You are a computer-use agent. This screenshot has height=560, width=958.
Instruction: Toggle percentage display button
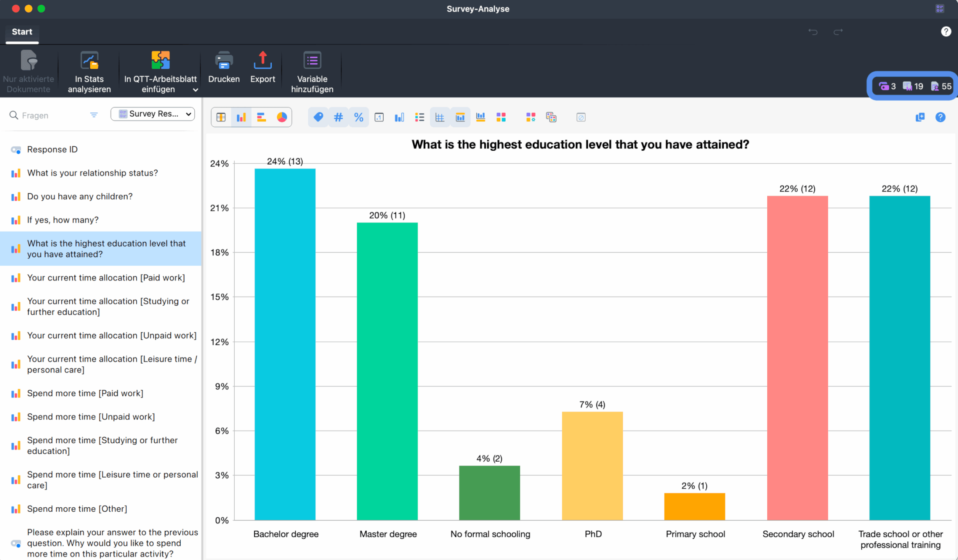pos(358,117)
